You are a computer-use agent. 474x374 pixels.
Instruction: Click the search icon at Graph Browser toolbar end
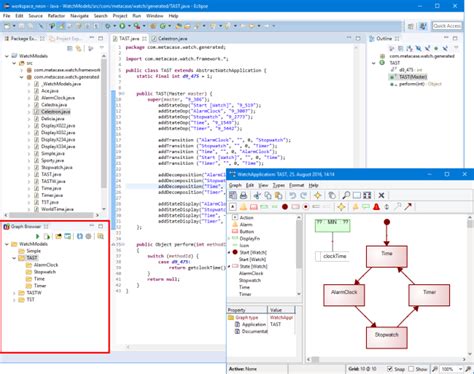pyautogui.click(x=100, y=236)
